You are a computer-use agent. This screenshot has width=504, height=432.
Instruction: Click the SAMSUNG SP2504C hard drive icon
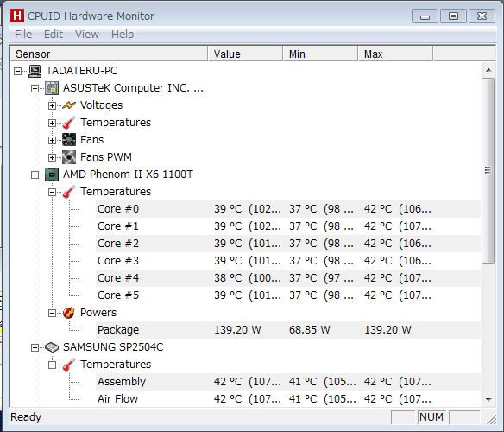pyautogui.click(x=52, y=347)
